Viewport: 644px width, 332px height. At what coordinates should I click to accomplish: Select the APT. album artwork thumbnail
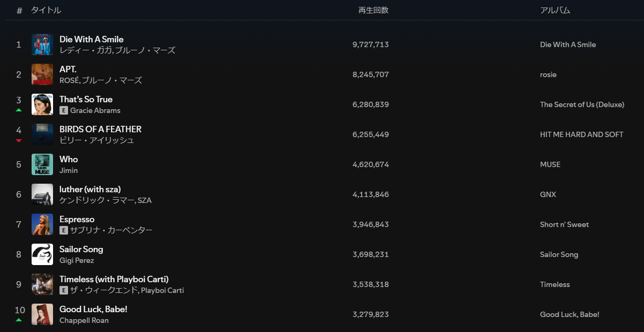tap(42, 74)
